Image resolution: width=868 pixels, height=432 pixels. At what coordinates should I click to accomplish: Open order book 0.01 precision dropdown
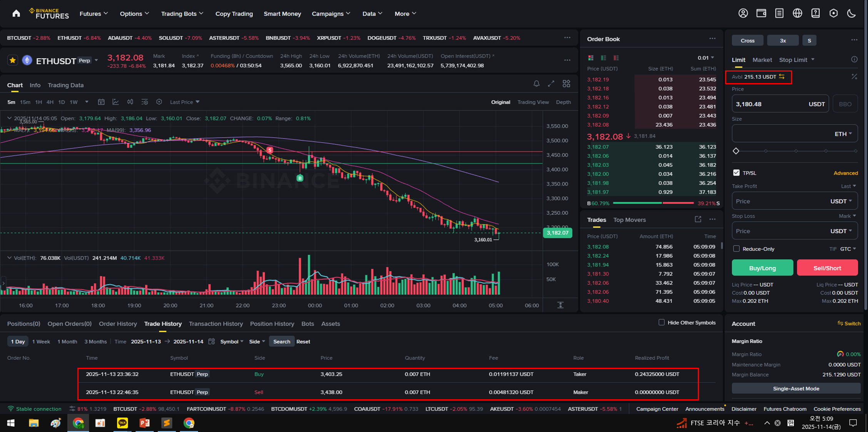tap(705, 58)
